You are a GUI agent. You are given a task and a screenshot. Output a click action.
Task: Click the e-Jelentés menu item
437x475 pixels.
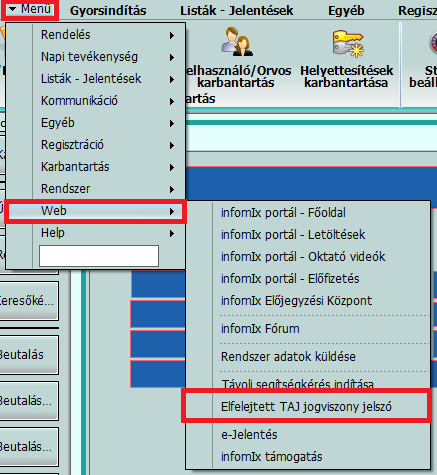point(249,435)
